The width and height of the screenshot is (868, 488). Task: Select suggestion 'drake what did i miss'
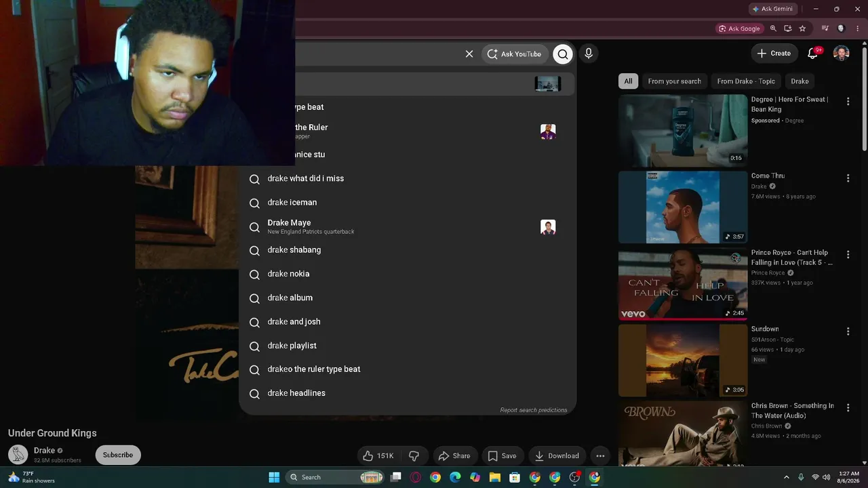[x=408, y=179]
